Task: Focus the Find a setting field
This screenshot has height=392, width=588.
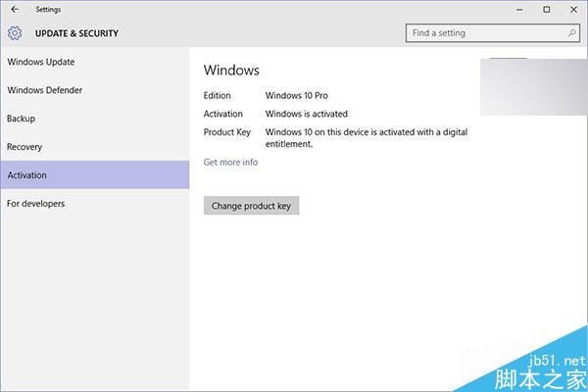Action: coord(492,33)
